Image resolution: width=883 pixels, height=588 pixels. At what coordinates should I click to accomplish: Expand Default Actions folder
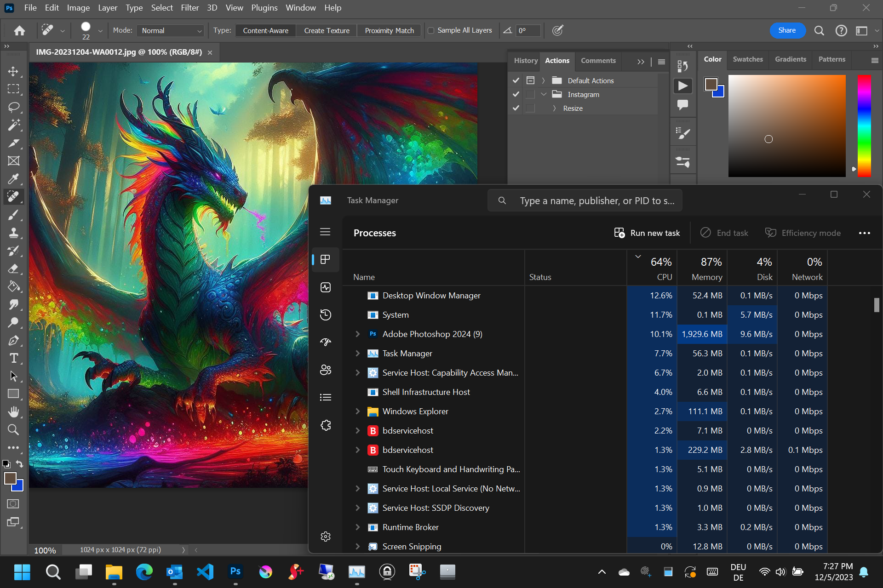[543, 80]
